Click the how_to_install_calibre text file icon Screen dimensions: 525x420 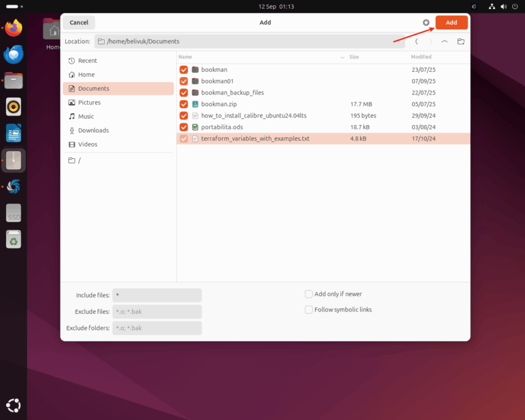point(195,115)
